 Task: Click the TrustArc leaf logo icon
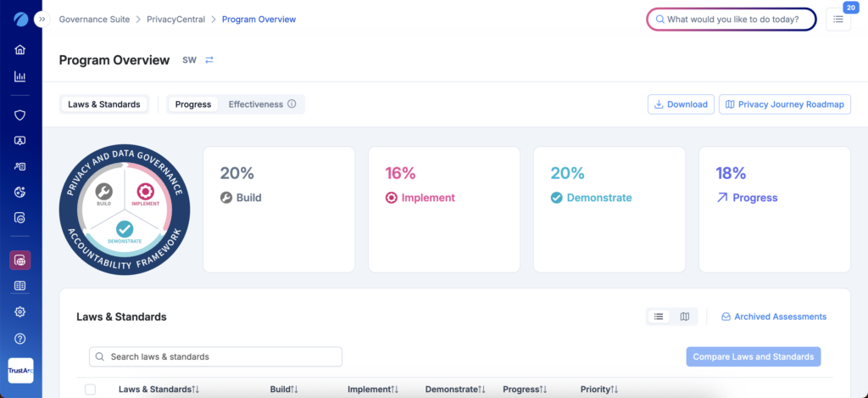(20, 19)
